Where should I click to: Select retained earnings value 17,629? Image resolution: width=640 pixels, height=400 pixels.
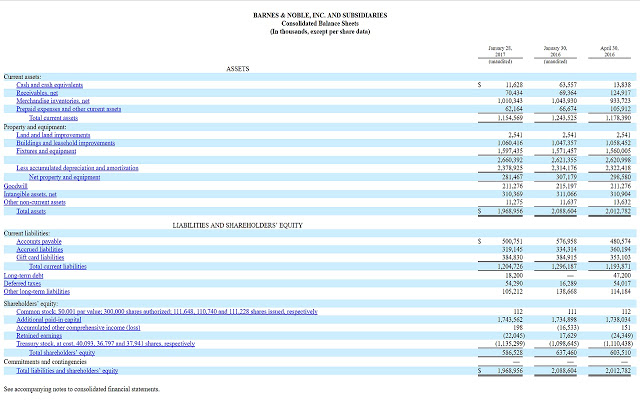pos(568,336)
